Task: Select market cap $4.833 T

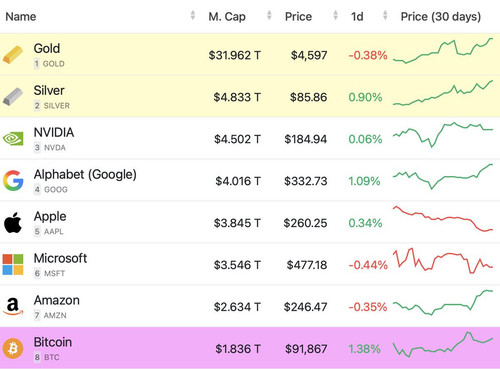Action: tap(237, 97)
